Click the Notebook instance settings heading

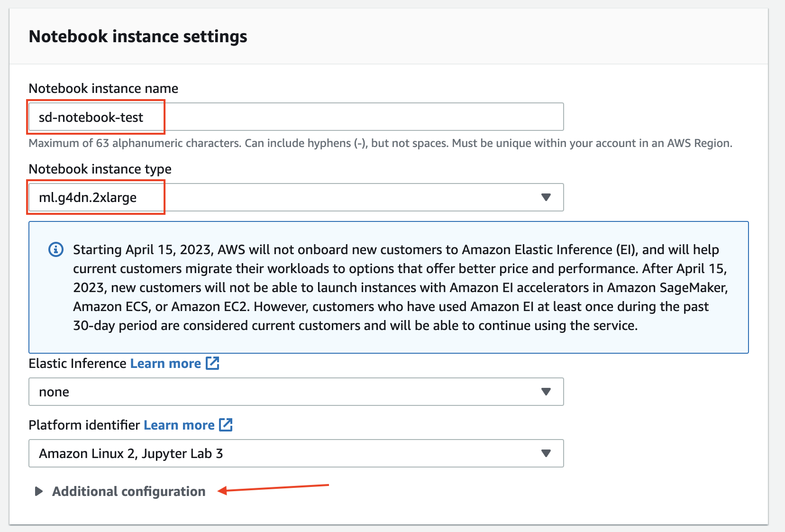click(138, 36)
